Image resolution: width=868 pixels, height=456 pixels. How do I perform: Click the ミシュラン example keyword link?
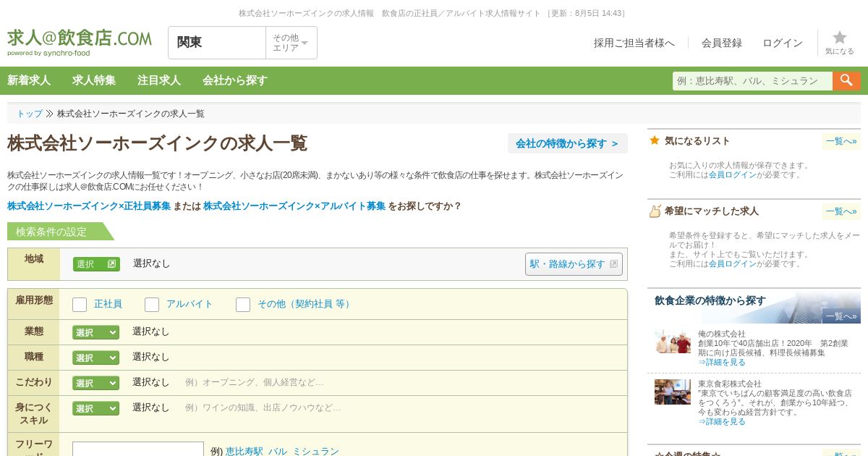click(315, 451)
